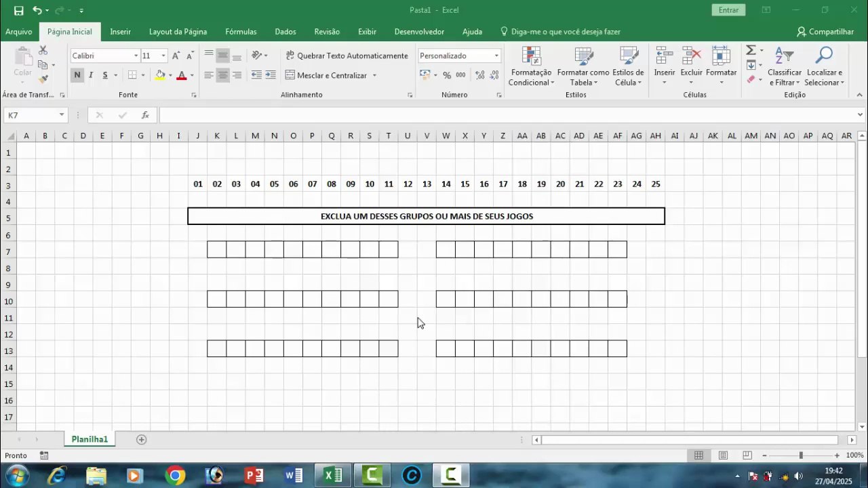This screenshot has width=868, height=488.
Task: Open the Arquivo menu
Action: click(x=19, y=32)
